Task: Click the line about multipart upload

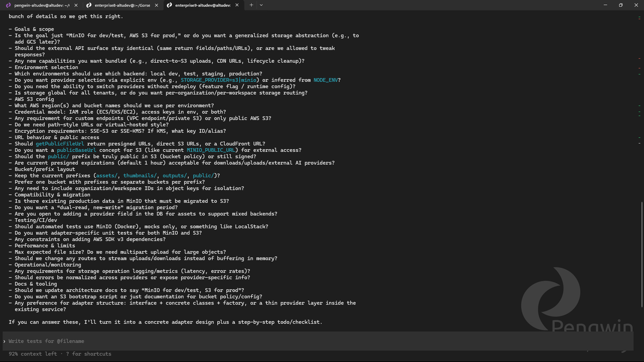Action: point(117,252)
